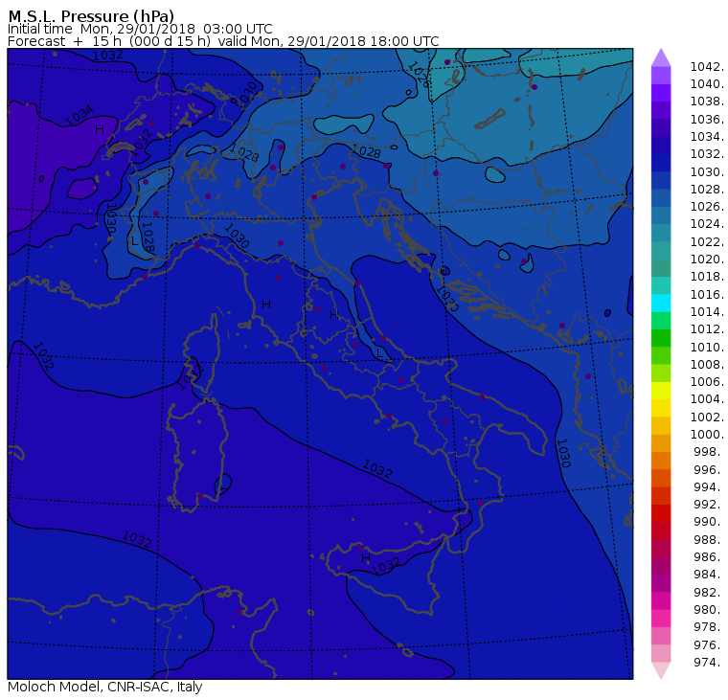Click the "986." colorbar label
The width and height of the screenshot is (728, 700).
click(709, 557)
